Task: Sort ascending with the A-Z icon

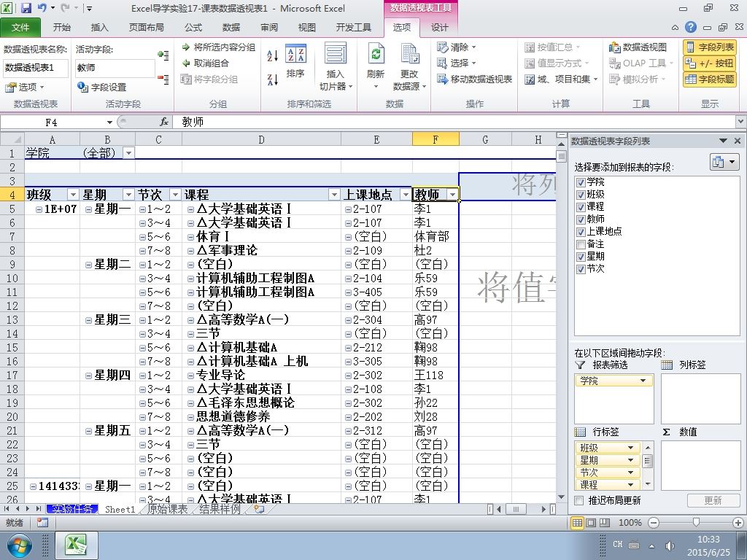Action: pyautogui.click(x=273, y=55)
